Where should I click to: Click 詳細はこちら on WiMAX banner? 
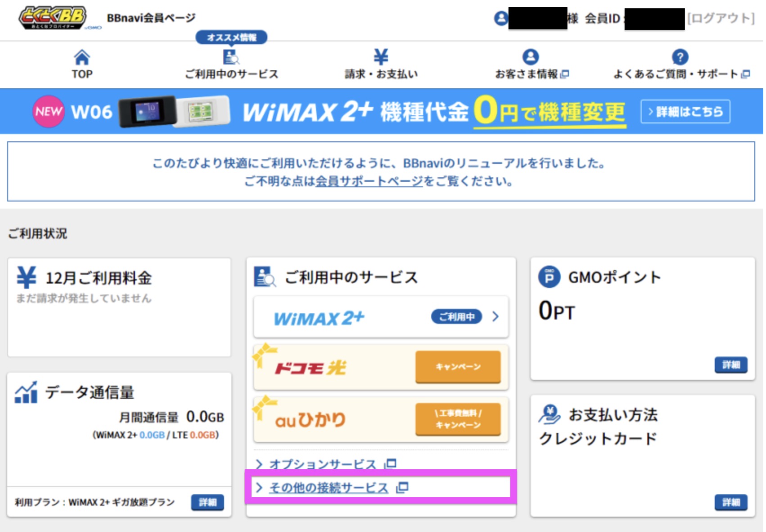tap(685, 112)
